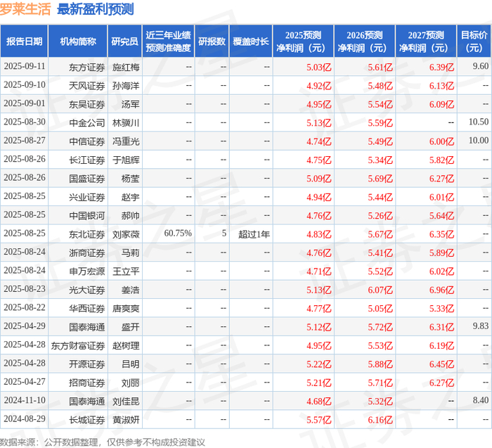Select institution 中金公司
Image resolution: width=492 pixels, height=448 pixels.
87,123
